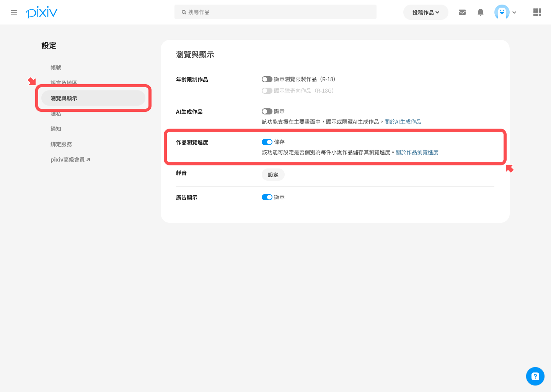This screenshot has height=392, width=551.
Task: Open the 關於AI生成作品 link
Action: pyautogui.click(x=403, y=122)
